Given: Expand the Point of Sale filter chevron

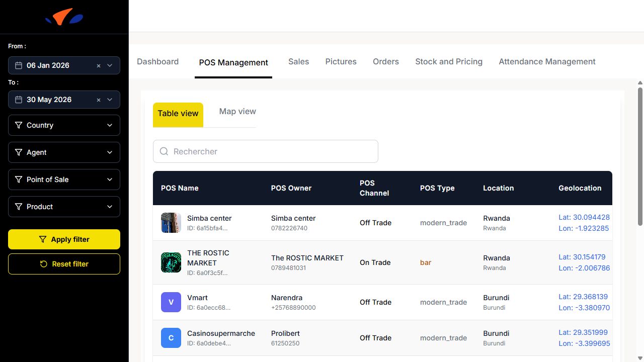Looking at the screenshot, I should [110, 179].
